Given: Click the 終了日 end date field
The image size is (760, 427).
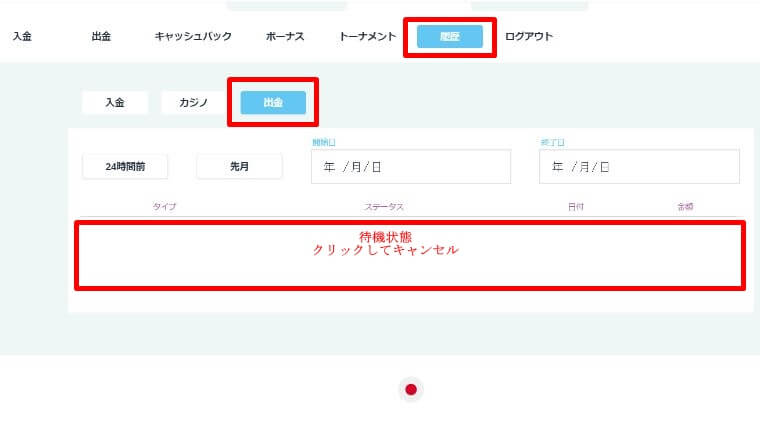Looking at the screenshot, I should coord(639,167).
